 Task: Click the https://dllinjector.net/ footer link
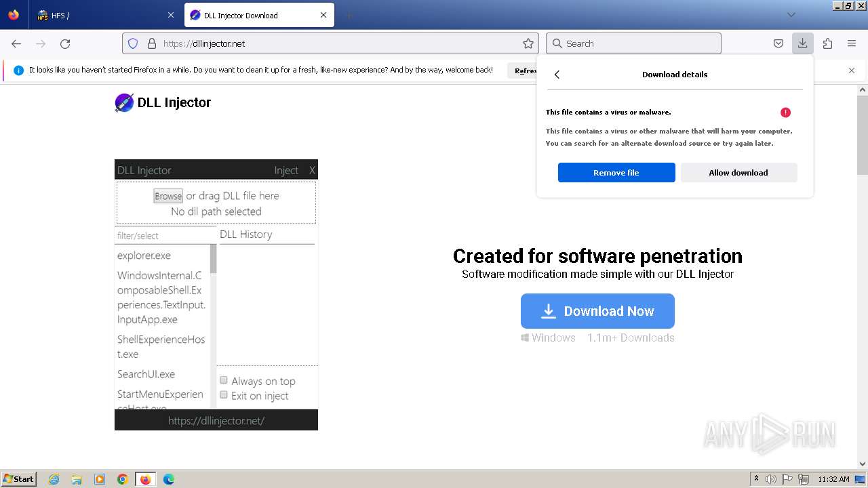[x=216, y=421]
